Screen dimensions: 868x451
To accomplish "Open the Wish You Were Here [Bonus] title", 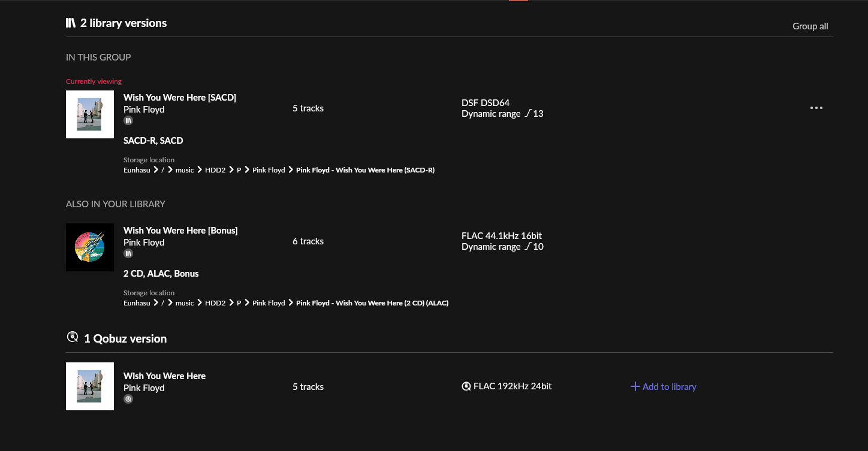I will point(180,231).
